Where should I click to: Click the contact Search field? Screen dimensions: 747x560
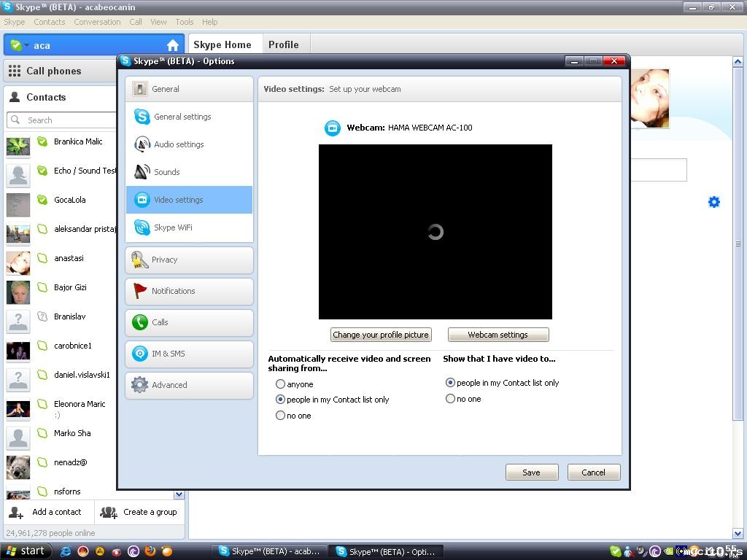point(62,120)
